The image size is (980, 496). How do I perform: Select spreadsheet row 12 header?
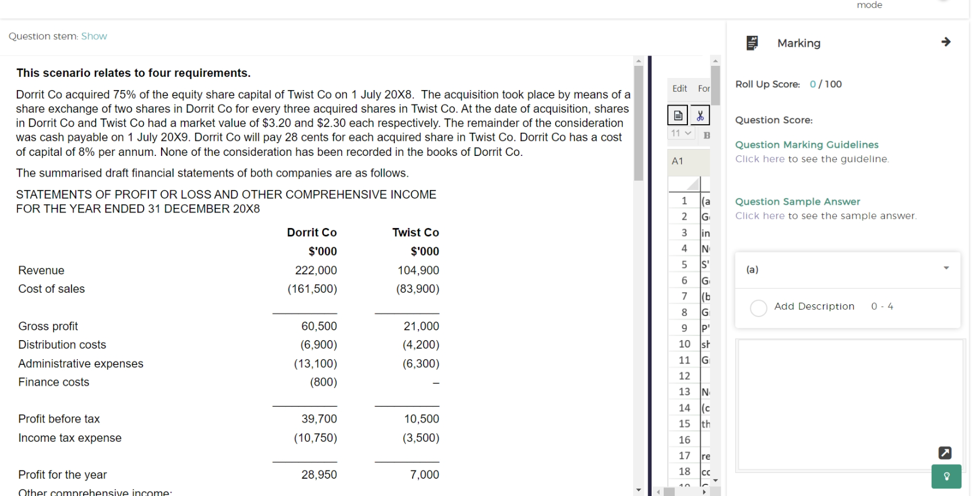click(x=684, y=376)
